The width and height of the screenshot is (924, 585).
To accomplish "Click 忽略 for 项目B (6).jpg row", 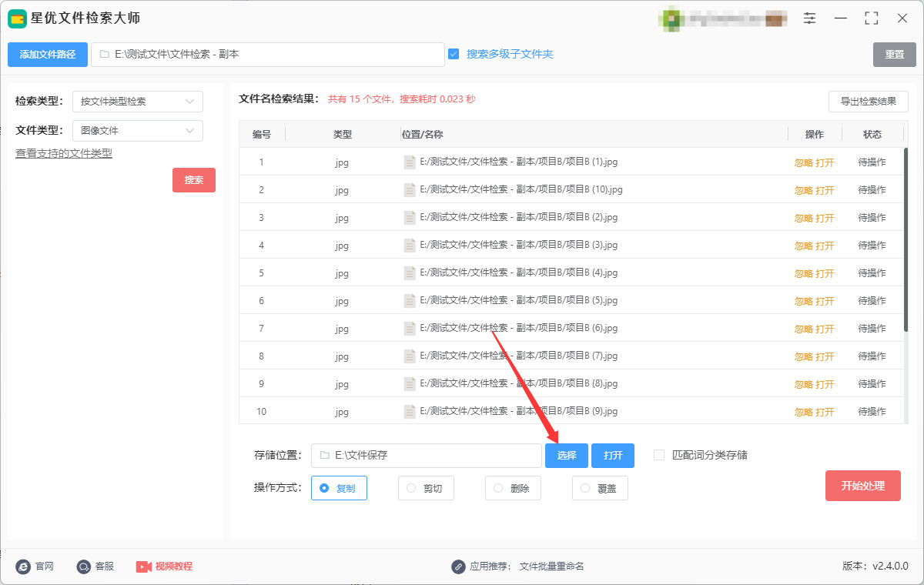I will click(804, 329).
